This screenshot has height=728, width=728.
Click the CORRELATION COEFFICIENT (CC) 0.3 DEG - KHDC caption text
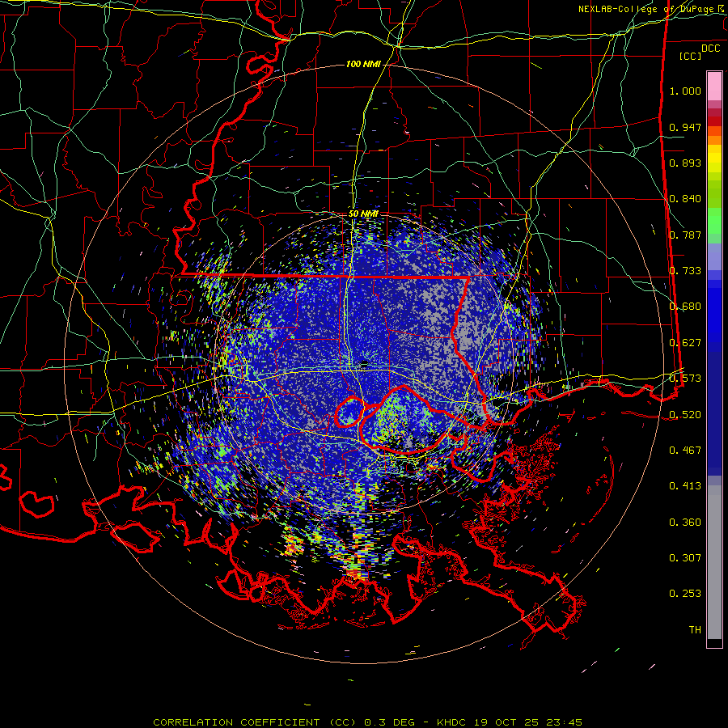[308, 722]
